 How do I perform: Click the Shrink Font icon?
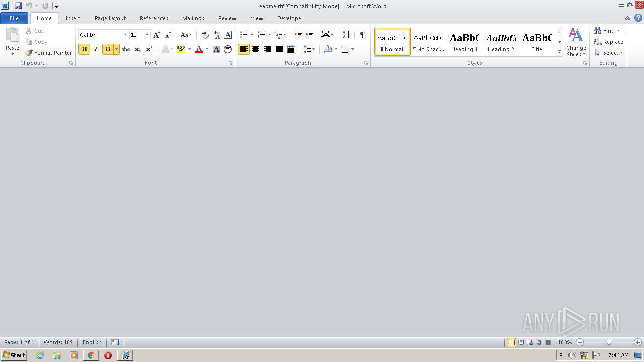pyautogui.click(x=168, y=35)
